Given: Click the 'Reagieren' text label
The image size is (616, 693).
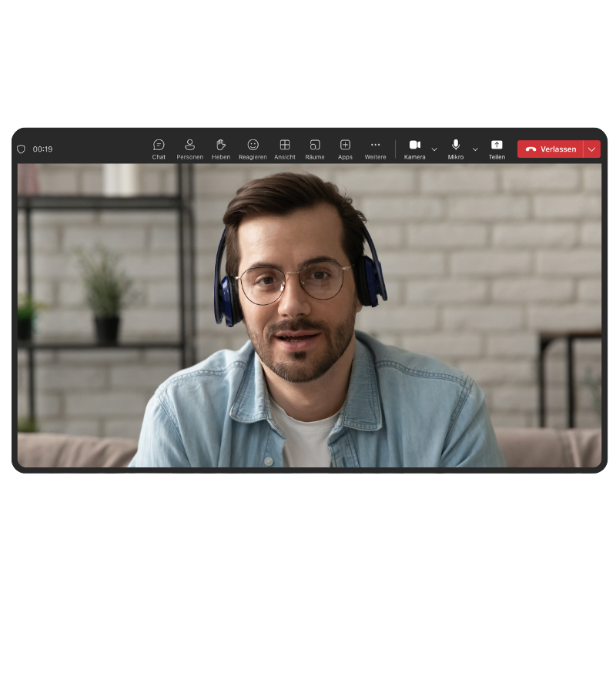Looking at the screenshot, I should pyautogui.click(x=253, y=157).
